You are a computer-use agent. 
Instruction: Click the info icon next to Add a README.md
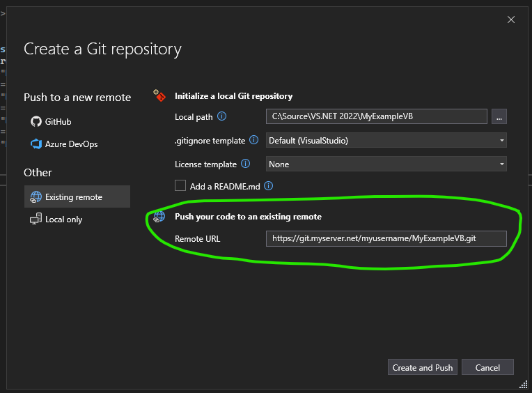[x=268, y=186]
